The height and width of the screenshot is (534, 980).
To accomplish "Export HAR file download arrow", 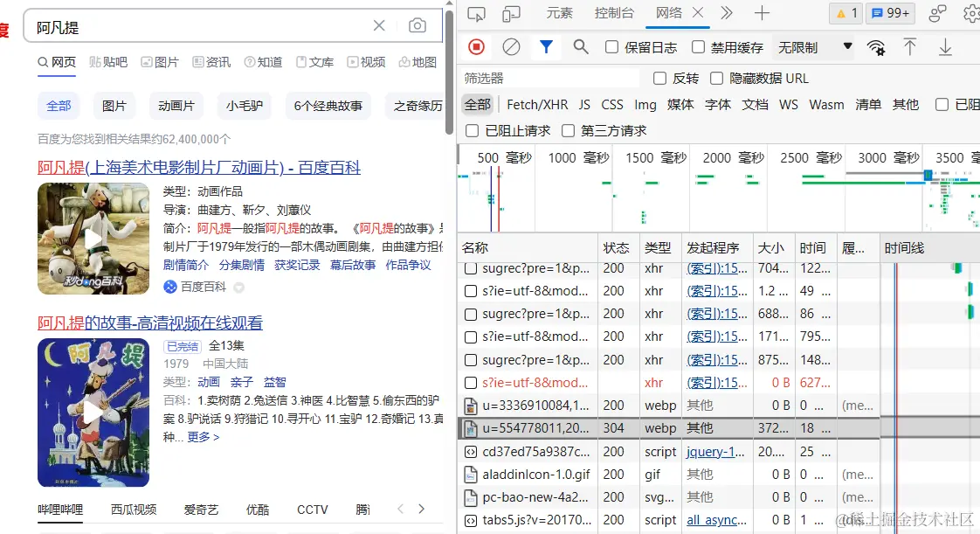I will (x=945, y=47).
